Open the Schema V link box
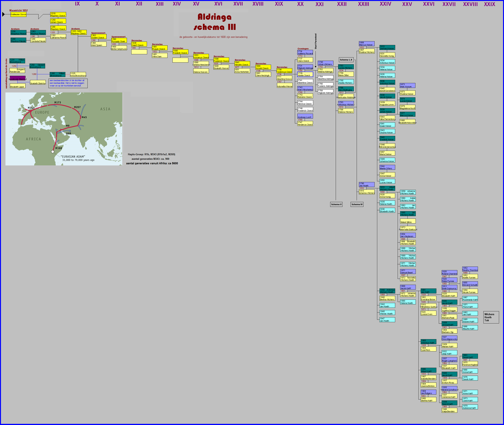Image resolution: width=504 pixels, height=425 pixels. (x=336, y=204)
